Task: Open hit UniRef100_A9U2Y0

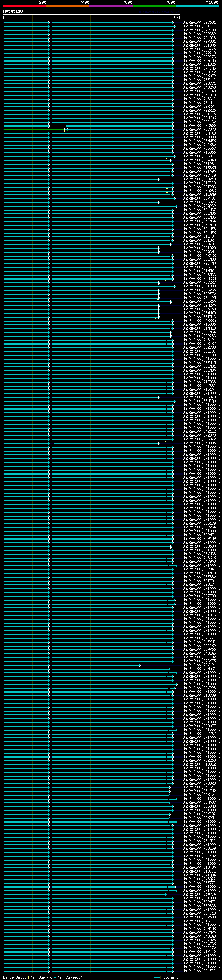Action: coord(199,179)
